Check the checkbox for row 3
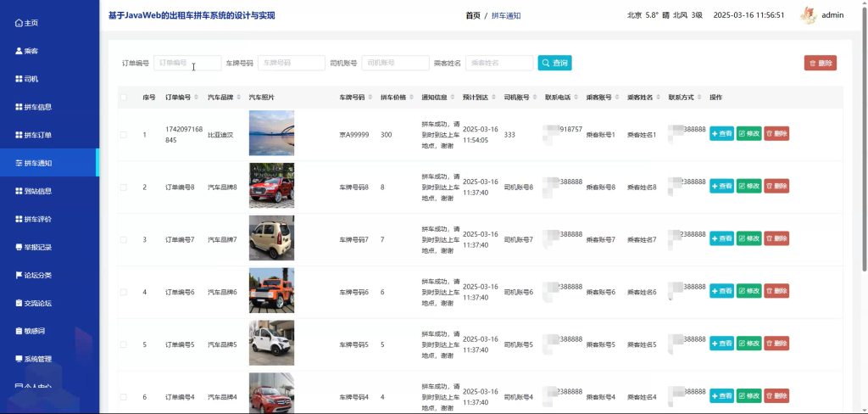Image resolution: width=868 pixels, height=414 pixels. (124, 240)
